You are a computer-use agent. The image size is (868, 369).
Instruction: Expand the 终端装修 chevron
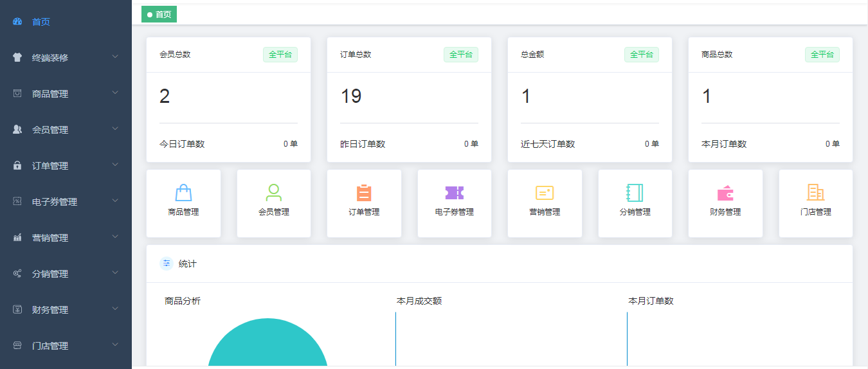click(115, 57)
